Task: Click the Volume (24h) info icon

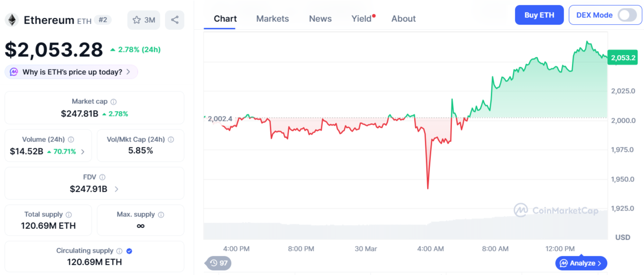Action: [72, 139]
